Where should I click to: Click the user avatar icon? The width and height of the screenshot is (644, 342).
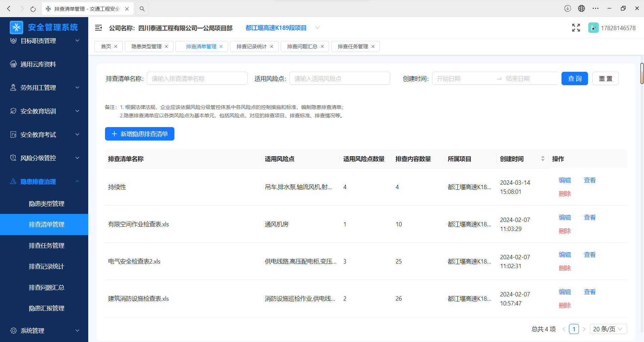pyautogui.click(x=593, y=28)
